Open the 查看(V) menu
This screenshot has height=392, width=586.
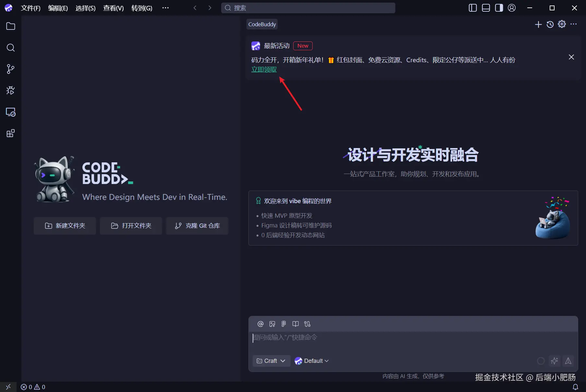click(x=114, y=8)
